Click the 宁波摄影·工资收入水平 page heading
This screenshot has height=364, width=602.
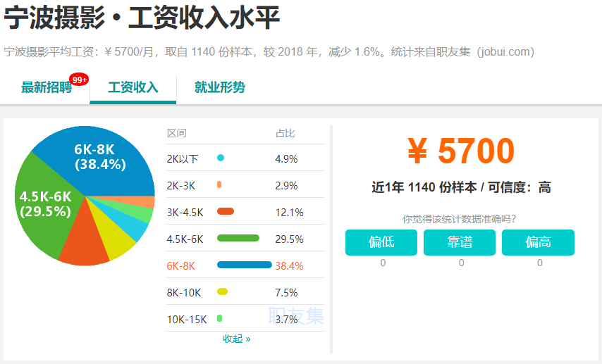coord(142,18)
